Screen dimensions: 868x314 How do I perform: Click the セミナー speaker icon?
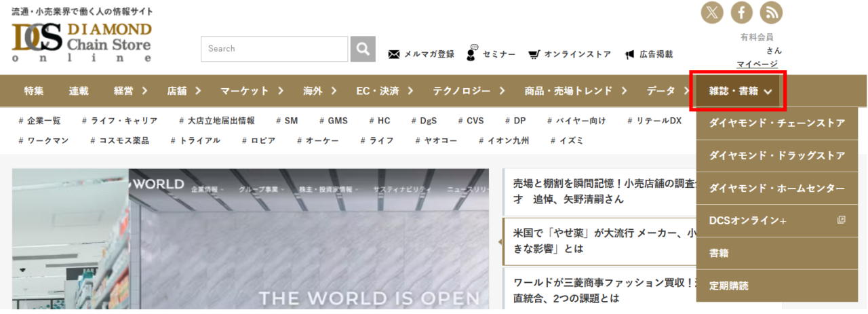coord(472,54)
